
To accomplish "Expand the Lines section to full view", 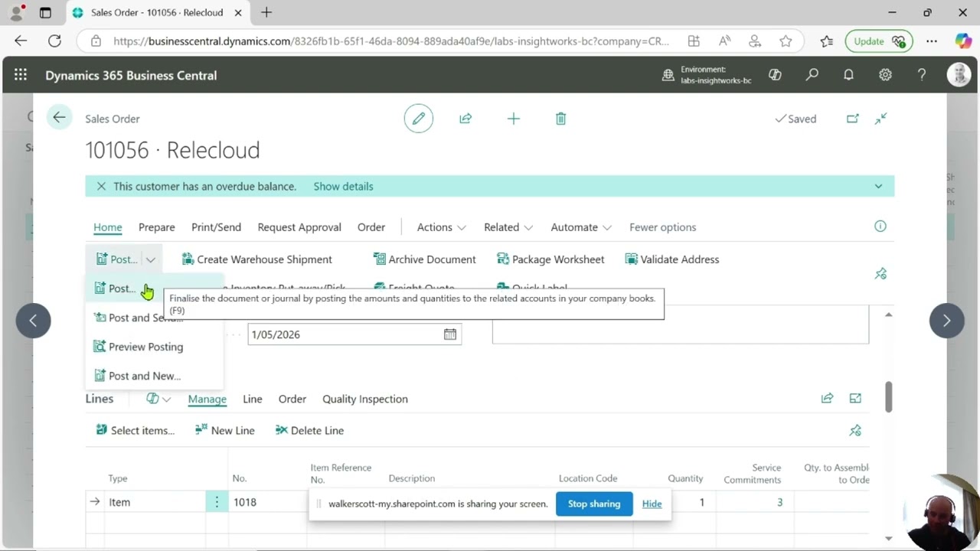I will [855, 399].
